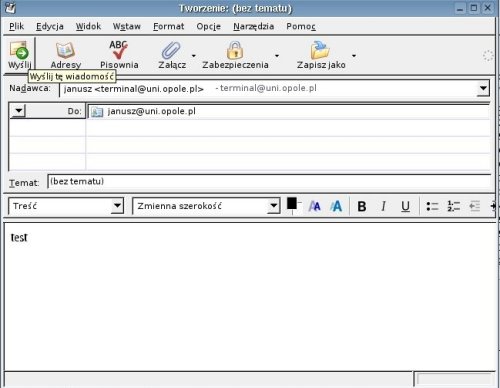The image size is (500, 388).
Task: Save message using Zapisz jako
Action: click(321, 55)
